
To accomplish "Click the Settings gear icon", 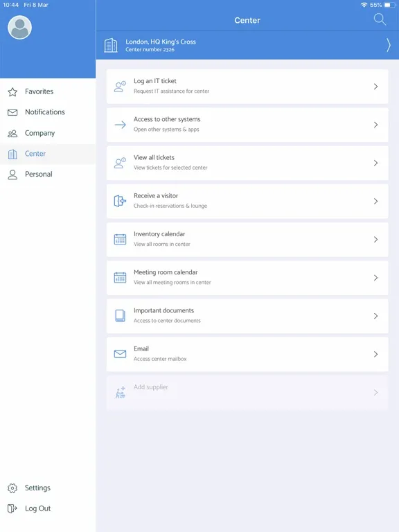I will 12,488.
